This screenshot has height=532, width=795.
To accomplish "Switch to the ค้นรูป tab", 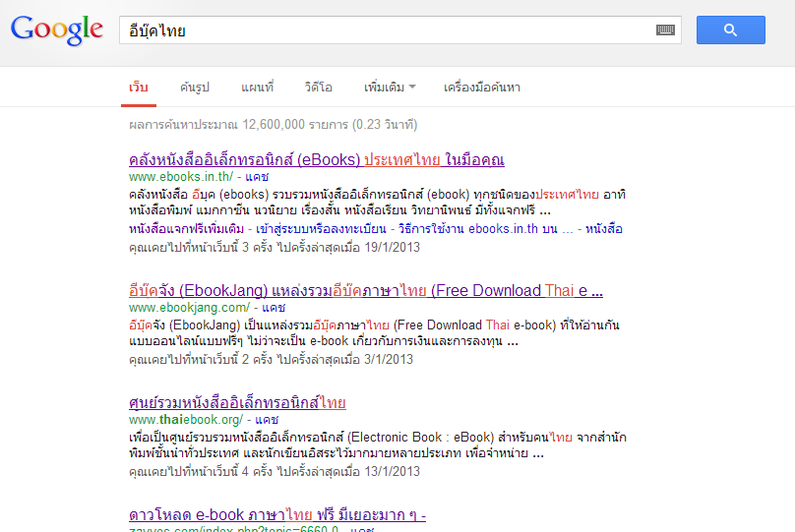I will tap(195, 88).
